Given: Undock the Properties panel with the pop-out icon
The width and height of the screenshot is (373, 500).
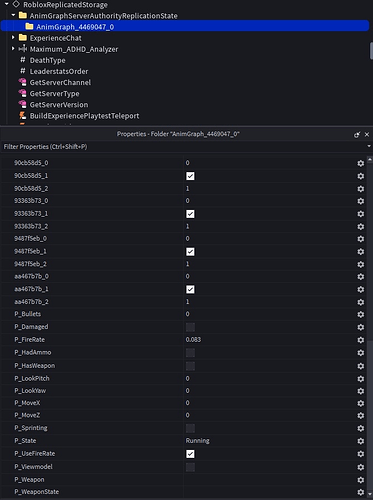Looking at the screenshot, I should coord(357,134).
